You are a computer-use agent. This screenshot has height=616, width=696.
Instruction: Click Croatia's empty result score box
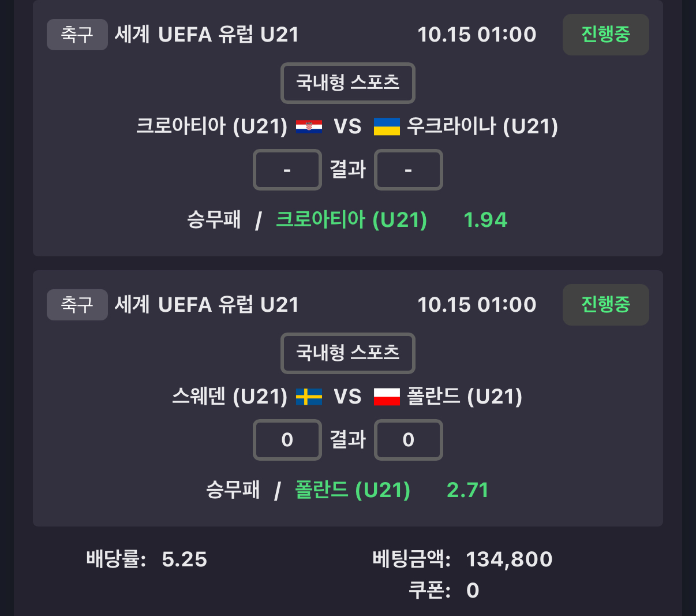287,170
